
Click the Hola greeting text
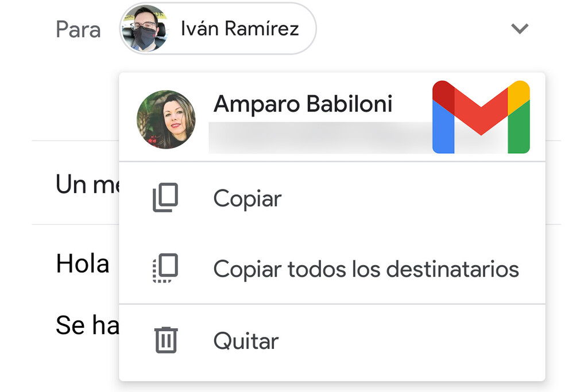click(x=82, y=263)
